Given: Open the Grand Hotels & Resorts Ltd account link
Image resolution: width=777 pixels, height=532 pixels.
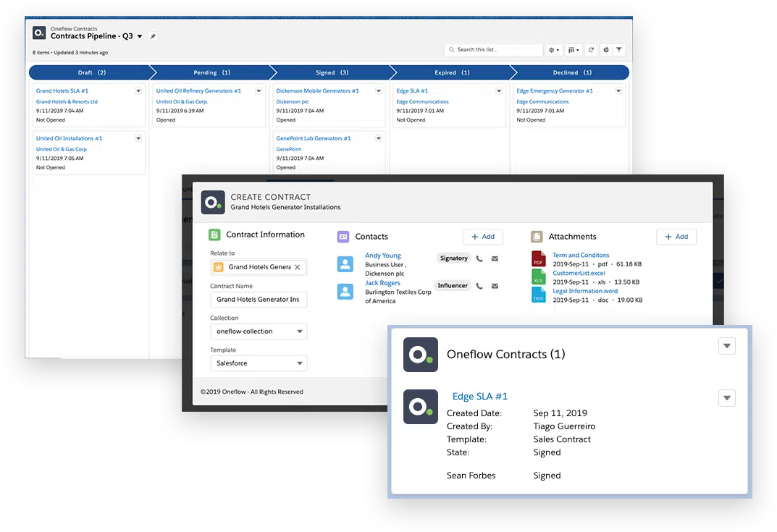Looking at the screenshot, I should point(67,101).
